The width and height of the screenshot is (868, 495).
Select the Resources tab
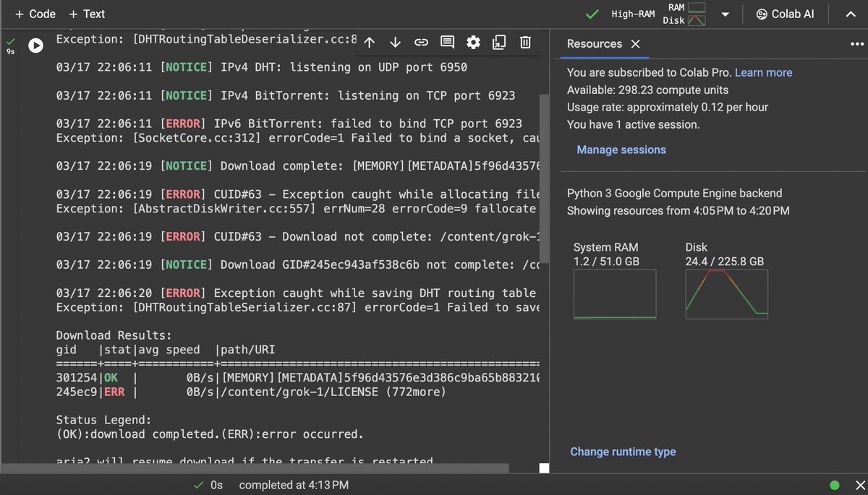point(595,43)
